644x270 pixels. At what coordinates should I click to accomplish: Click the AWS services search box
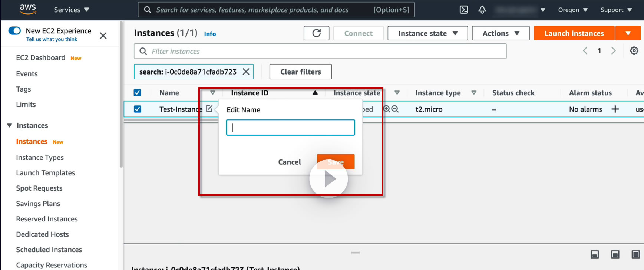coord(276,10)
